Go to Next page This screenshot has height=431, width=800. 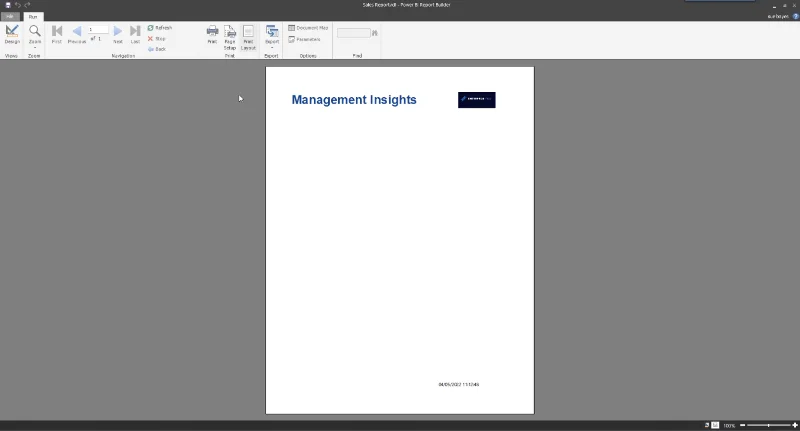pos(118,35)
